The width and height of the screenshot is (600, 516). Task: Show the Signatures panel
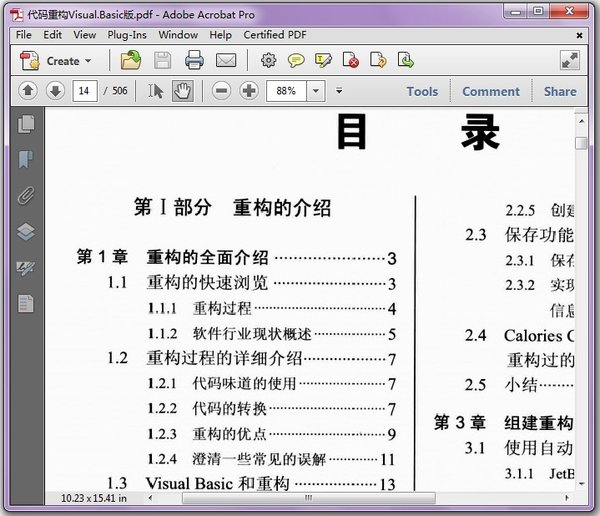[26, 268]
